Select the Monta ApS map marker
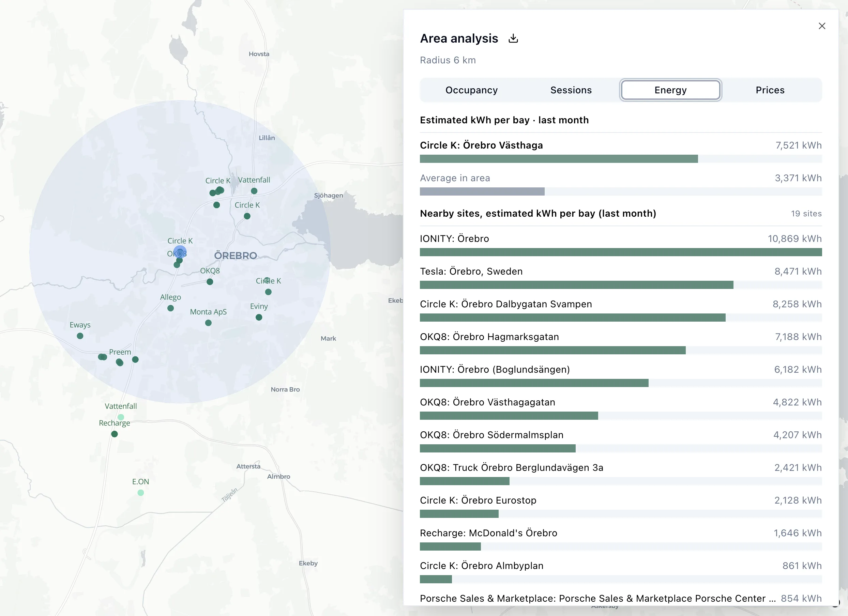 tap(208, 323)
